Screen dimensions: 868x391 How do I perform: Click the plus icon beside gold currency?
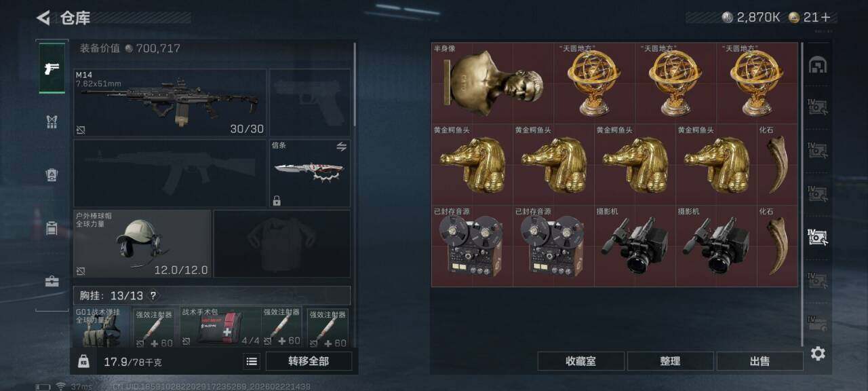point(825,18)
